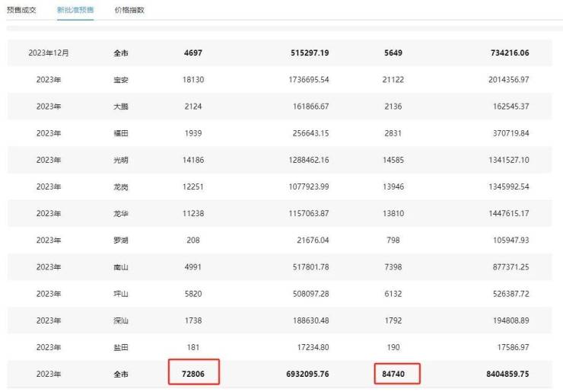The image size is (563, 392).
Task: Select the 福田 district cell
Action: 121,133
